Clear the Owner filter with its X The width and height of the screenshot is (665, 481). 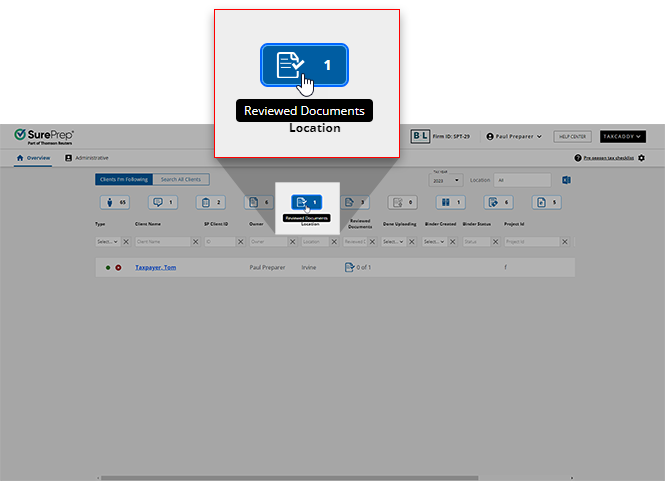pos(292,242)
